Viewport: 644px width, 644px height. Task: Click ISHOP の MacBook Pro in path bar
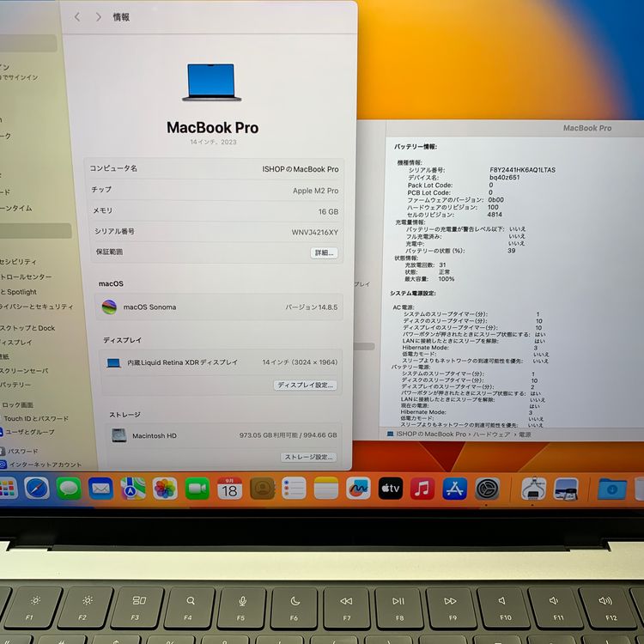pyautogui.click(x=431, y=434)
